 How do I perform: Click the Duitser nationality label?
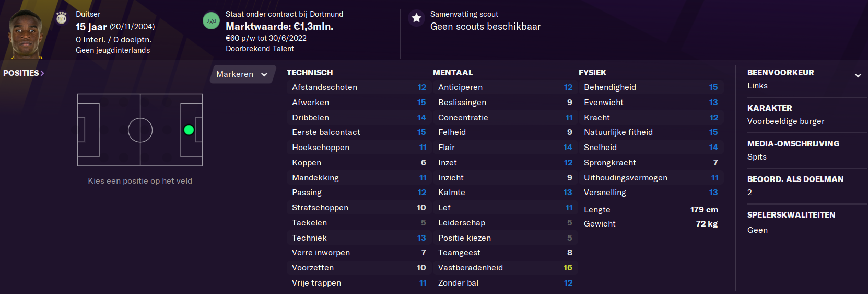pyautogui.click(x=88, y=14)
